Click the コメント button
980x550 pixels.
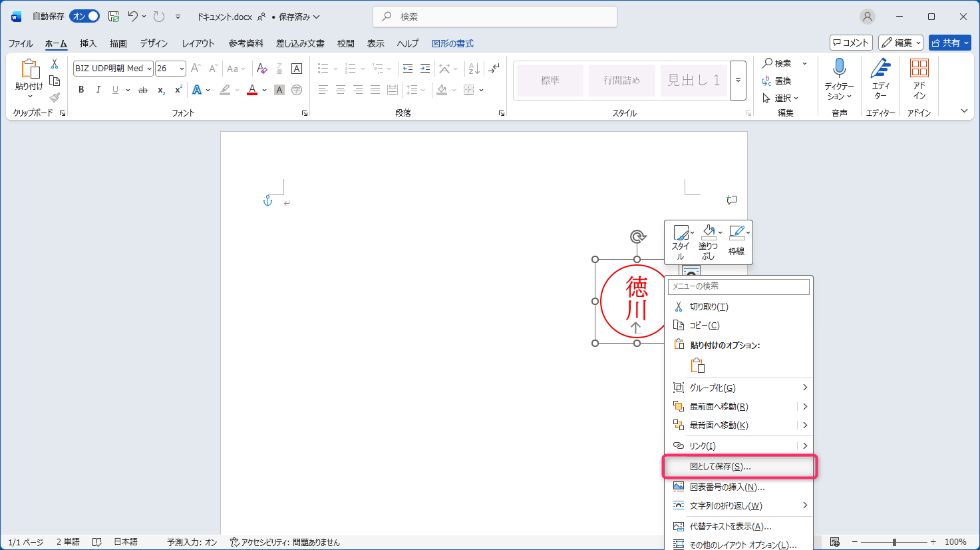[x=851, y=43]
